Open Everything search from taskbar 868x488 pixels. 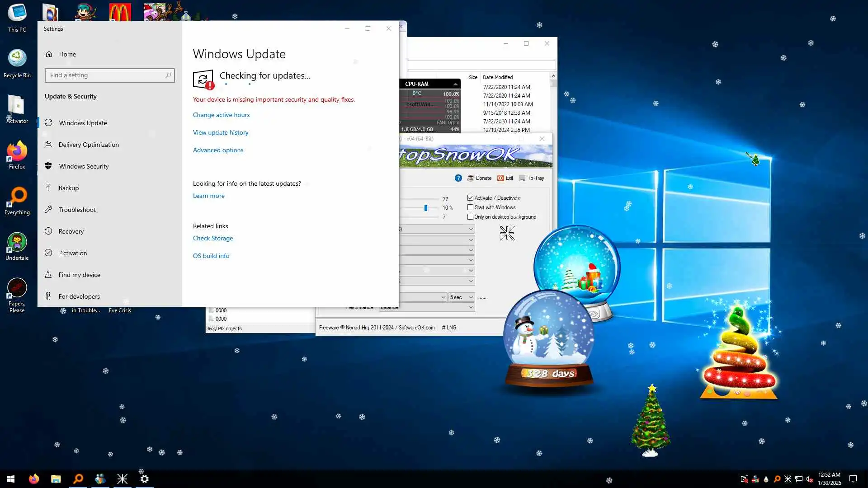pos(78,479)
